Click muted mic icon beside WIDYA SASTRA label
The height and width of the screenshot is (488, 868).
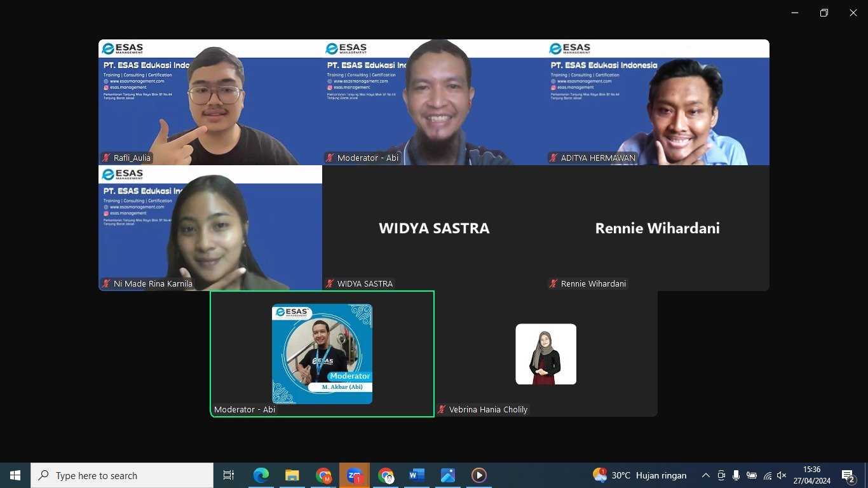coord(330,284)
